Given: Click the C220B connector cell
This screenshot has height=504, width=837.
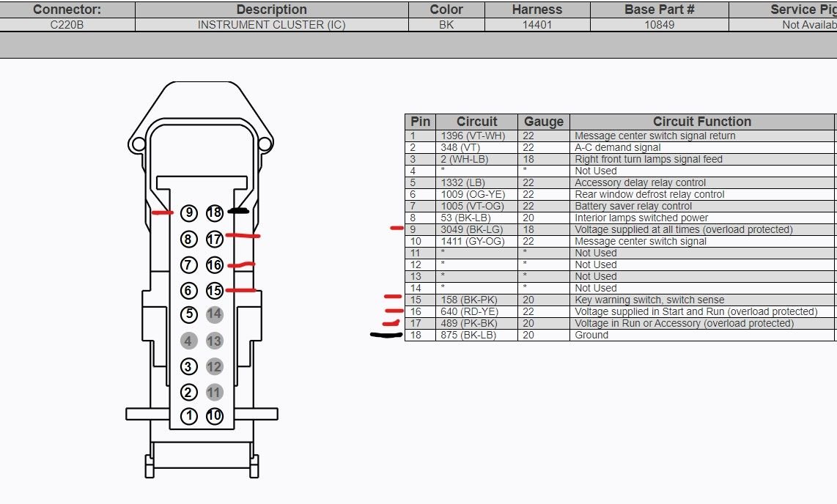Looking at the screenshot, I should pos(67,24).
